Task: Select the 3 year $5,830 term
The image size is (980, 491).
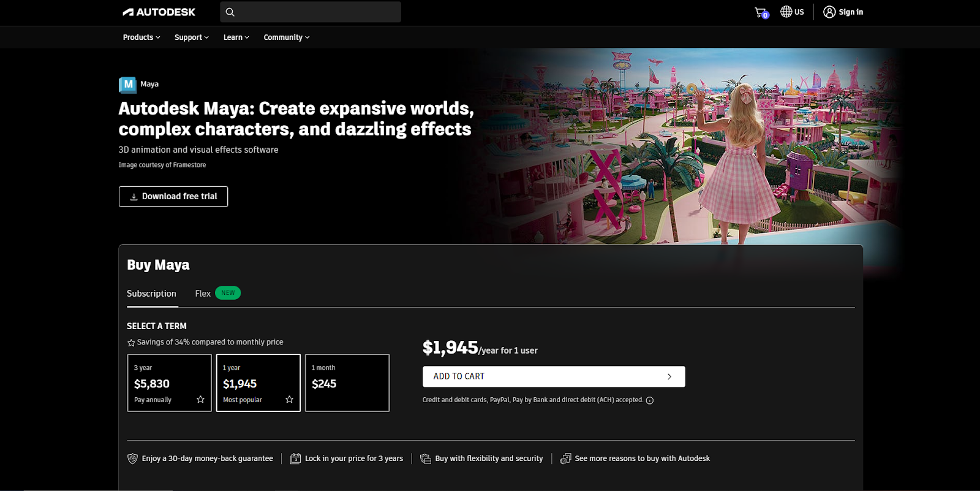Action: (169, 383)
